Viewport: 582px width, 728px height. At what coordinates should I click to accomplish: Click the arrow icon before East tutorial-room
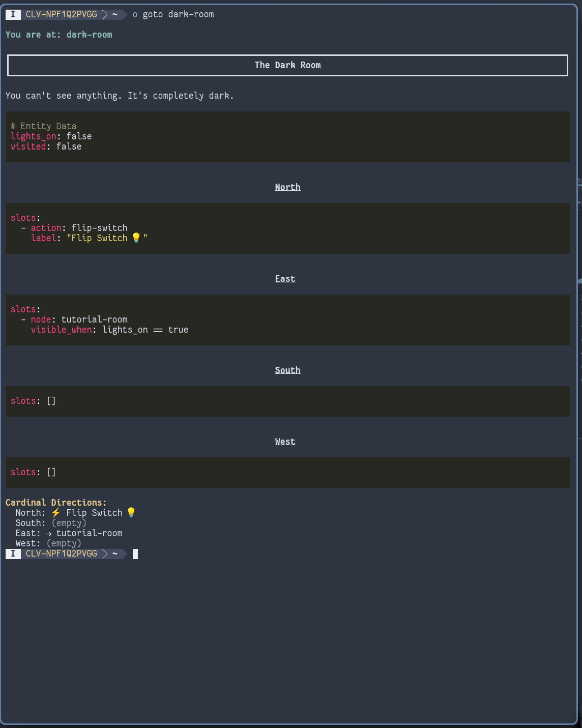(49, 533)
